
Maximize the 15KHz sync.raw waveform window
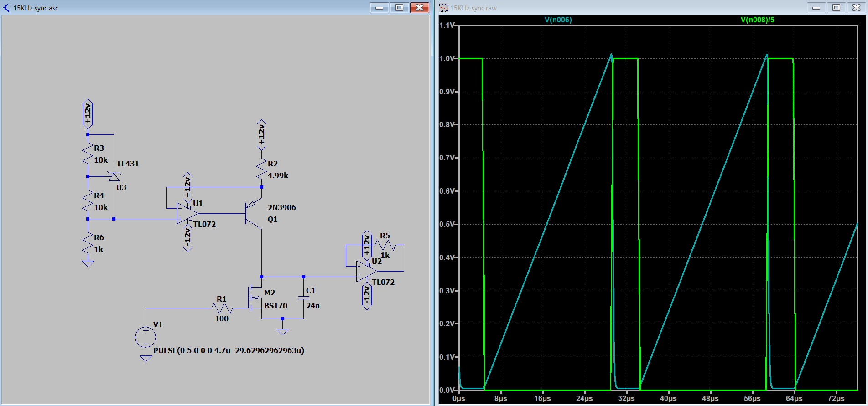point(836,8)
